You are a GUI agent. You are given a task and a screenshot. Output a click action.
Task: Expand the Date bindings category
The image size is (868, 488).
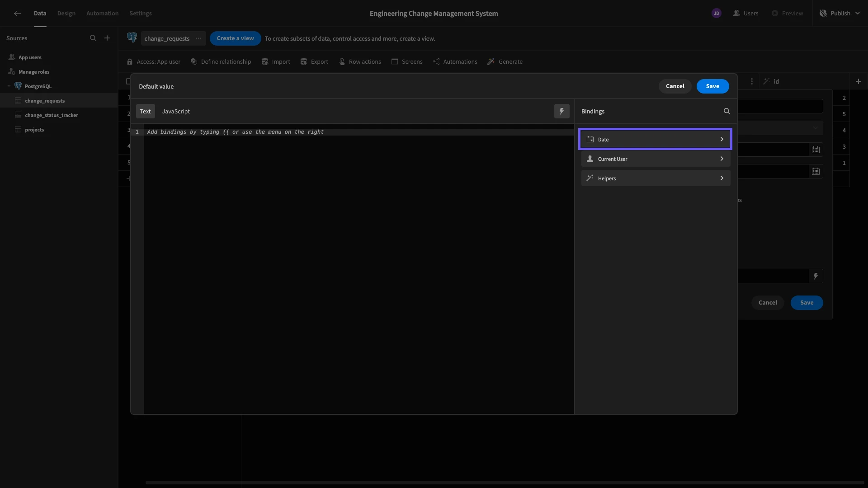click(656, 139)
